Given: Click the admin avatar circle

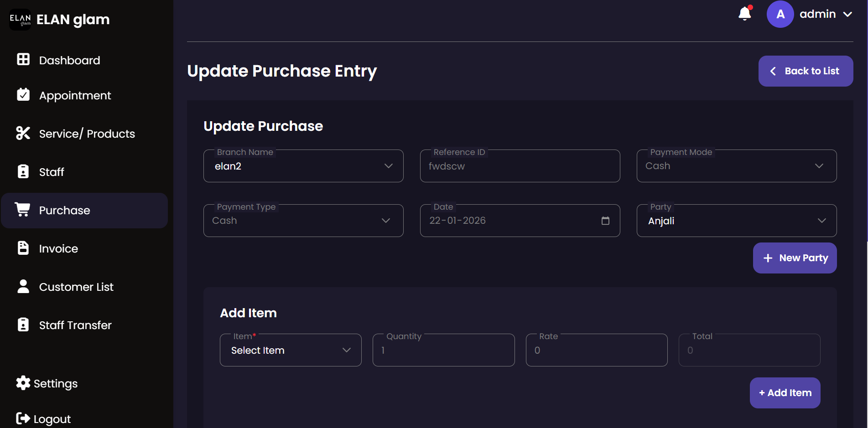Looking at the screenshot, I should (780, 14).
